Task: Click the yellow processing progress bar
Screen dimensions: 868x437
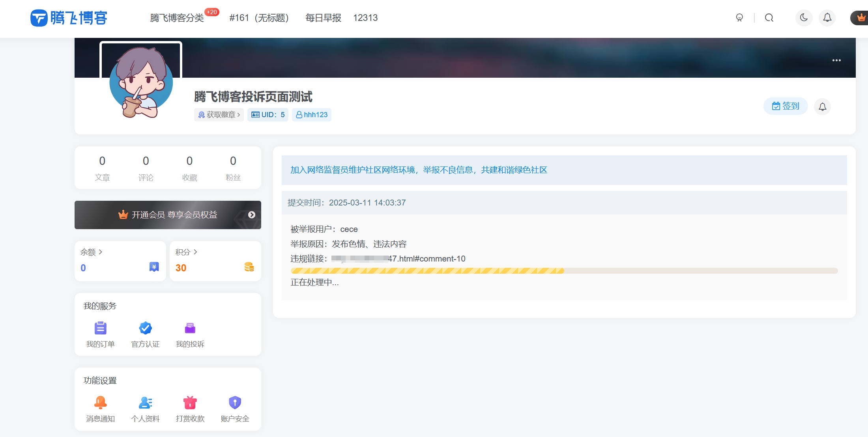Action: point(427,271)
